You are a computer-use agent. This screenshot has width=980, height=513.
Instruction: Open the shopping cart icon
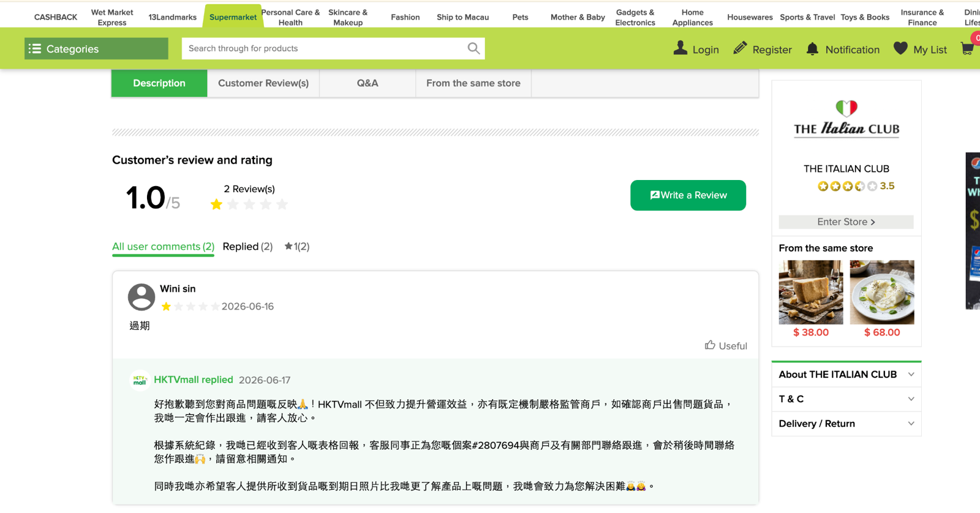[968, 49]
